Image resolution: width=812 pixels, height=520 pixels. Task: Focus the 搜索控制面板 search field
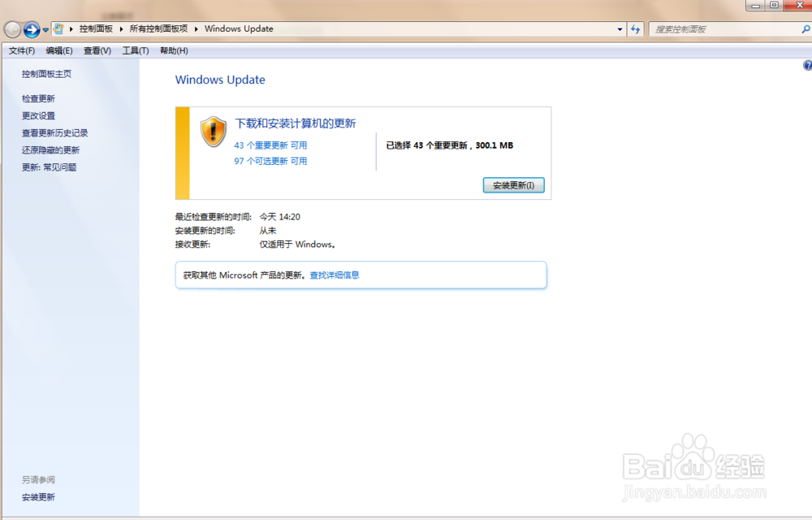coord(725,29)
